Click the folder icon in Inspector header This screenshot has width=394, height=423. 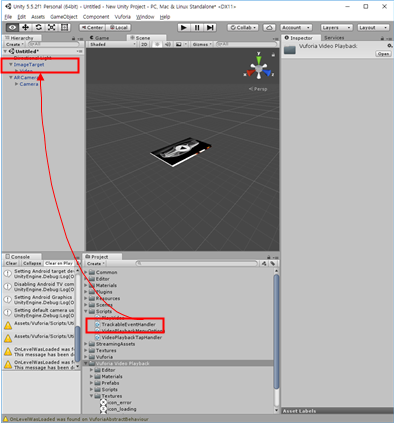(x=290, y=50)
